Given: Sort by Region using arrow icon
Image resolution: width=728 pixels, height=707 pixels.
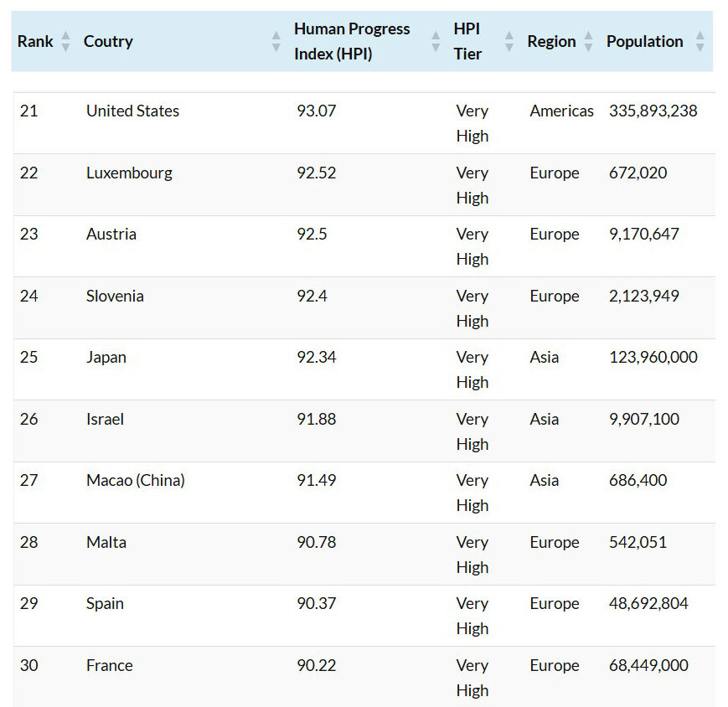Looking at the screenshot, I should tap(588, 41).
